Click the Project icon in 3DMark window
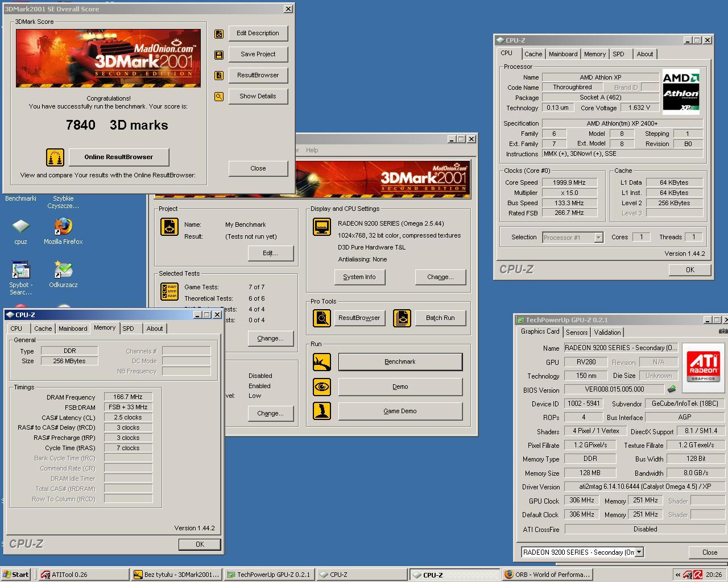728x582 pixels. pyautogui.click(x=169, y=226)
